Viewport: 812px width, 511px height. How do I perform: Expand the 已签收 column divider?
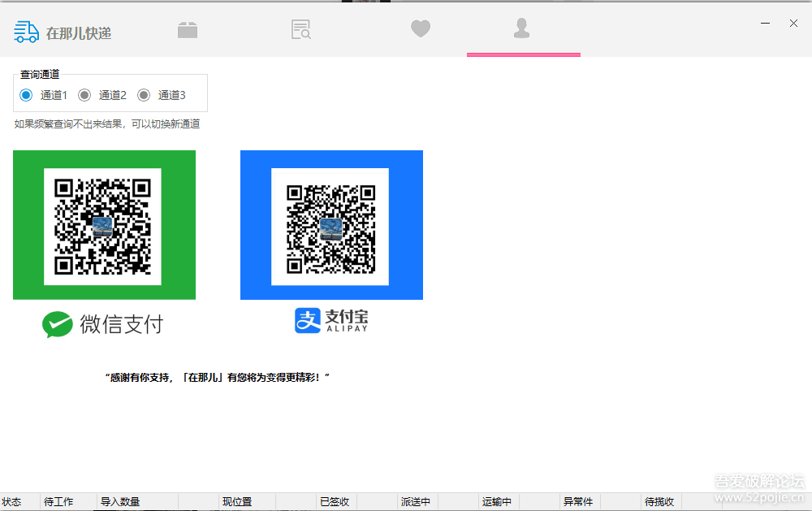click(335, 502)
